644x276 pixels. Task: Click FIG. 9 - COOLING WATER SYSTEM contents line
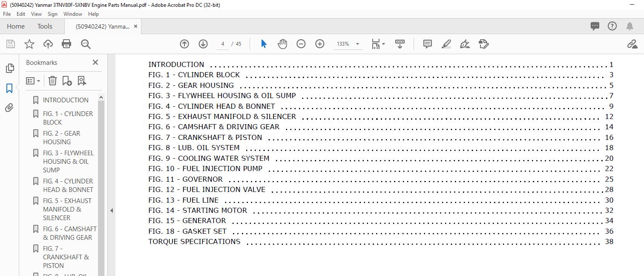(x=381, y=158)
